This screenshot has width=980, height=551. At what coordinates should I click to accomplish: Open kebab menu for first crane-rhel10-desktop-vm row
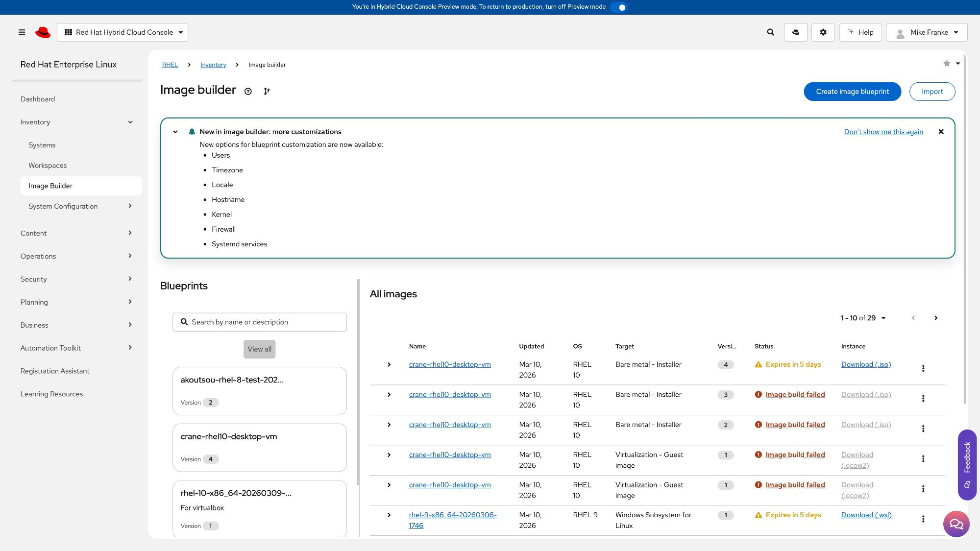(923, 368)
